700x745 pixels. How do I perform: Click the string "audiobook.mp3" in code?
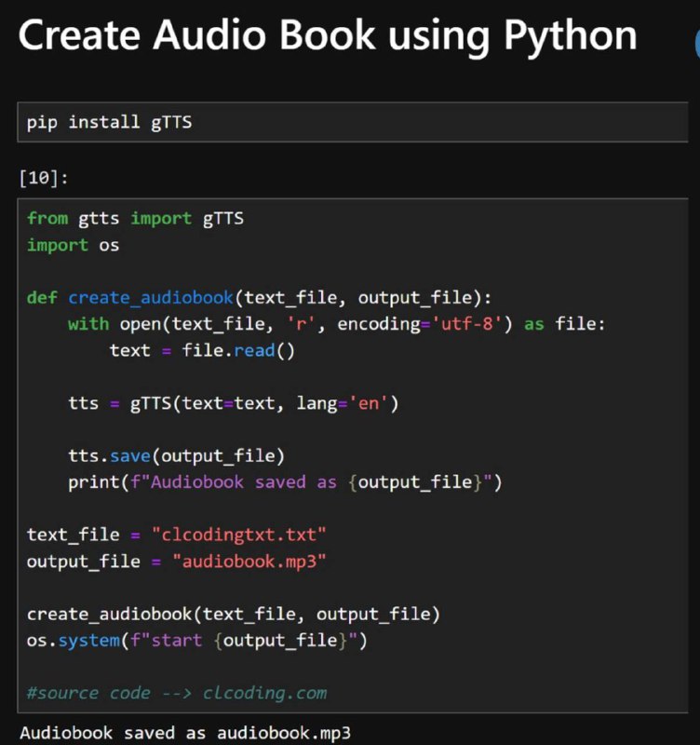[x=249, y=562]
